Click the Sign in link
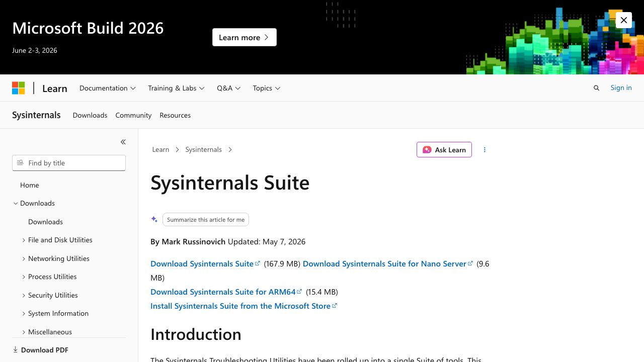 point(621,87)
